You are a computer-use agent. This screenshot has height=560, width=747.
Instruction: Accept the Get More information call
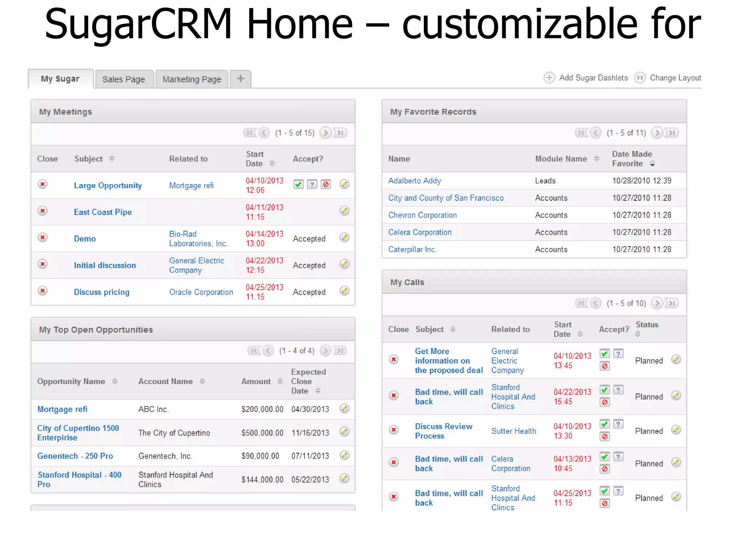(605, 354)
